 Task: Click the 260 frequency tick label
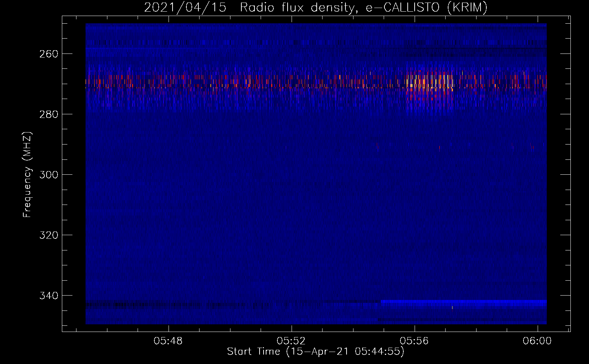tap(48, 54)
